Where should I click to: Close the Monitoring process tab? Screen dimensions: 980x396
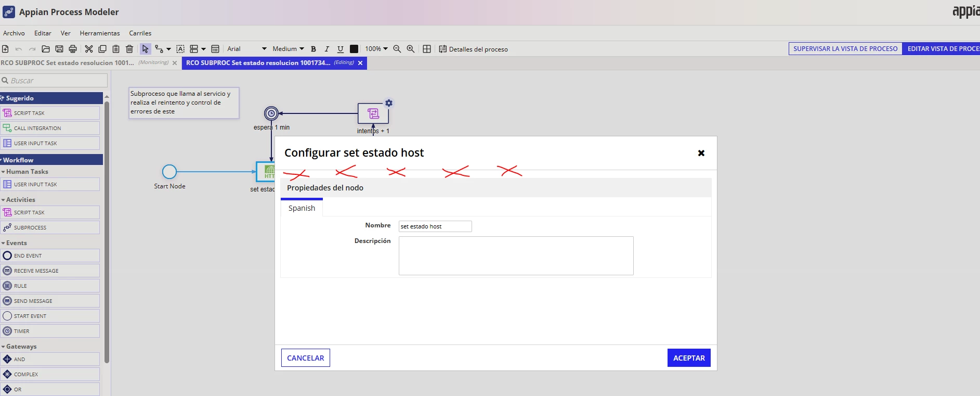click(175, 63)
